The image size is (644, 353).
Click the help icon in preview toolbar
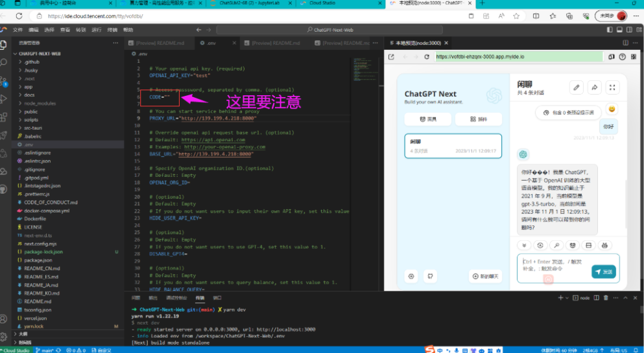tap(622, 56)
